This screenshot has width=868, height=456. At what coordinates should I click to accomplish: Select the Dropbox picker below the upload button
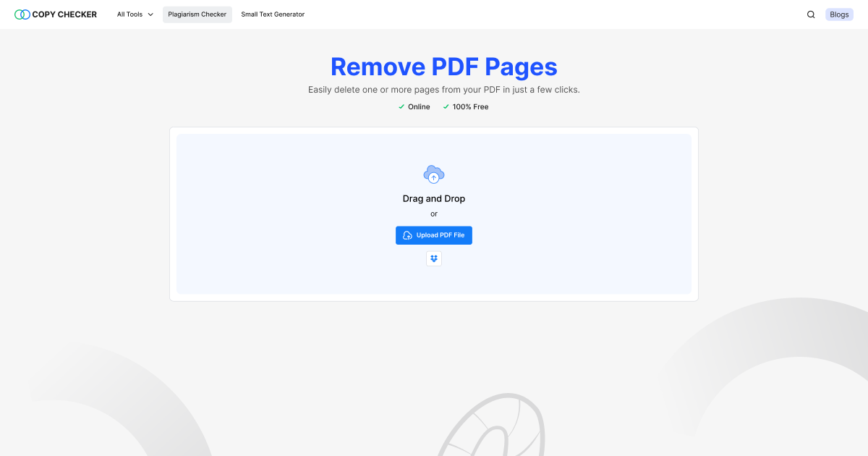(434, 258)
